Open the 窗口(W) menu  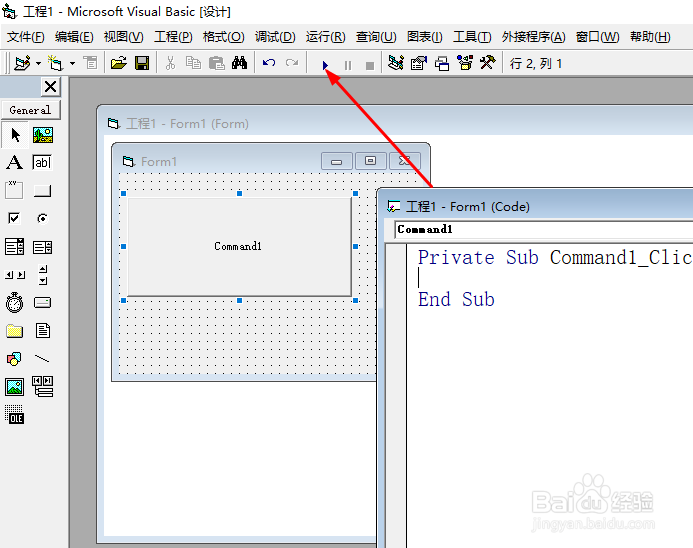tap(598, 37)
